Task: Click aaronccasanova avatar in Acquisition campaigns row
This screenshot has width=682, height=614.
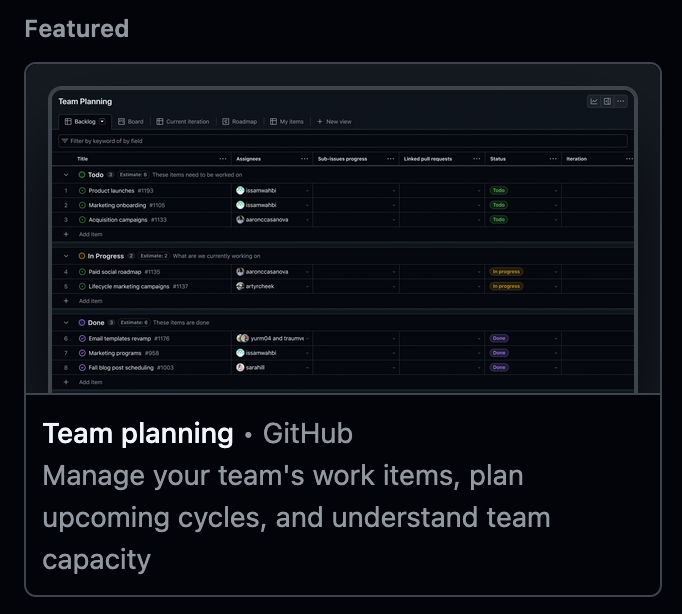Action: pyautogui.click(x=240, y=220)
